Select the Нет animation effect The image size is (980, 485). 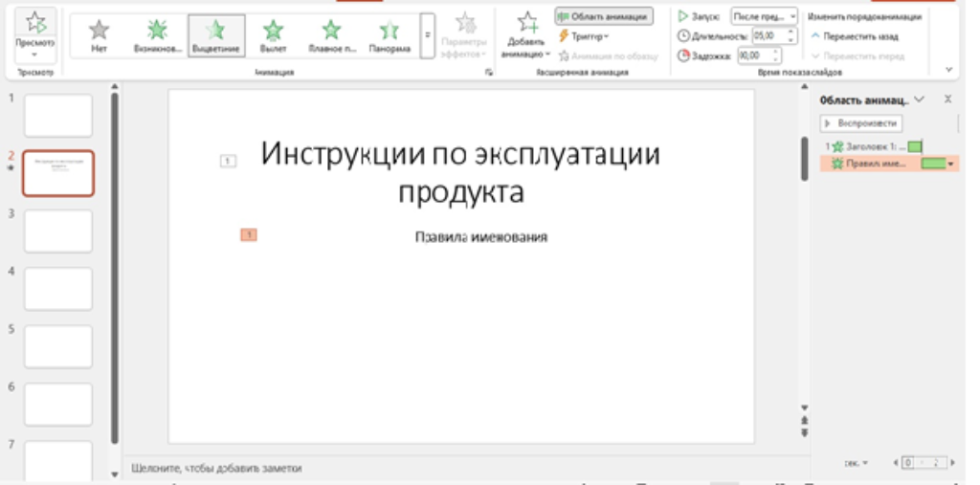pos(99,35)
